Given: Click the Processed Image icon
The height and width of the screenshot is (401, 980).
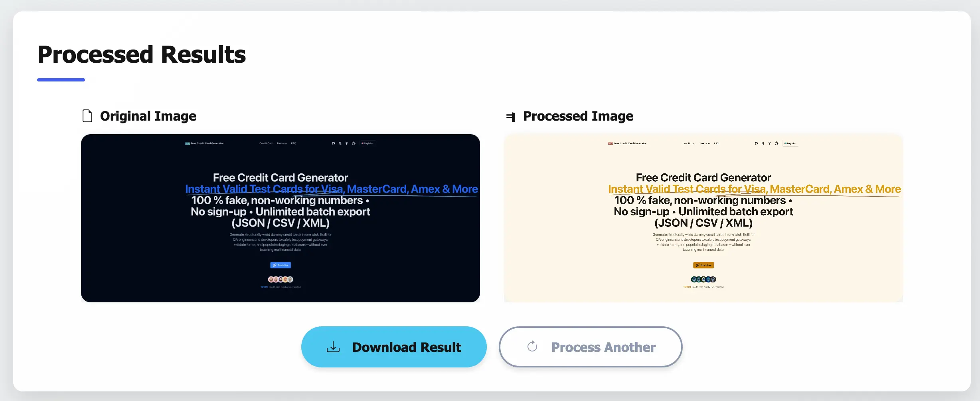Looking at the screenshot, I should click(511, 116).
